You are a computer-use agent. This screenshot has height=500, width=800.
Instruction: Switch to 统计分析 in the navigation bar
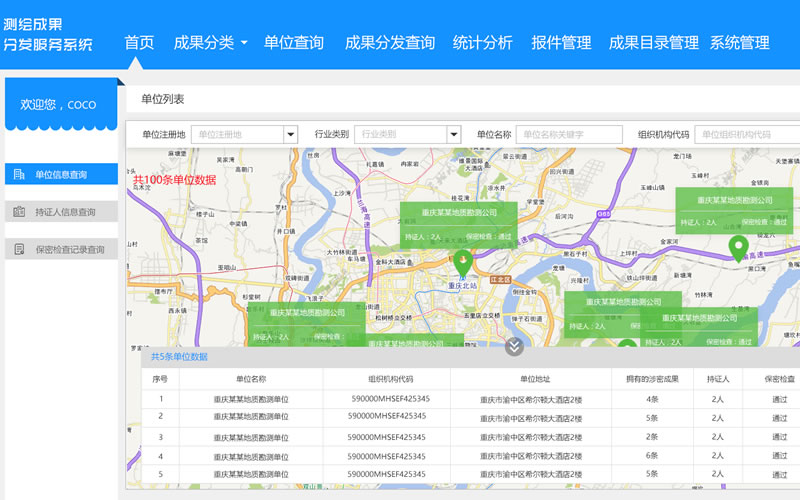[x=482, y=43]
